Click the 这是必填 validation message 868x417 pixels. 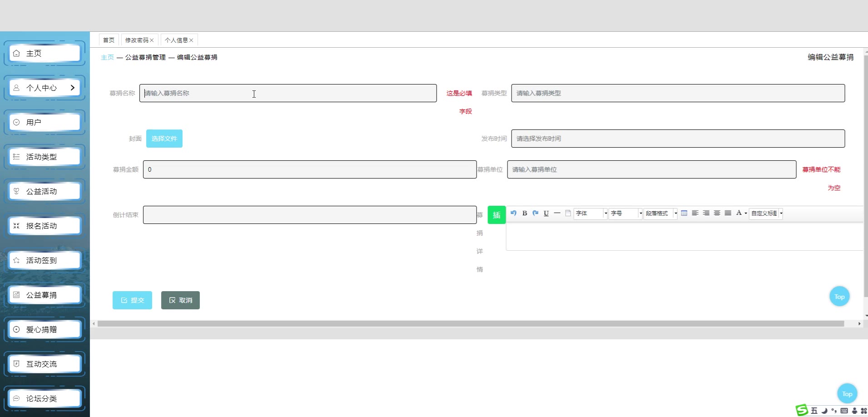(x=459, y=102)
